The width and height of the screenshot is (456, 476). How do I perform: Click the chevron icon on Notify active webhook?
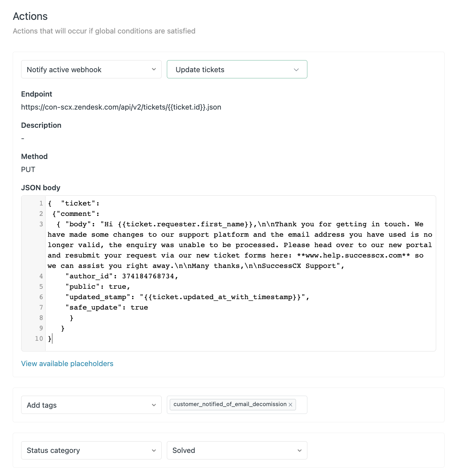tap(154, 69)
